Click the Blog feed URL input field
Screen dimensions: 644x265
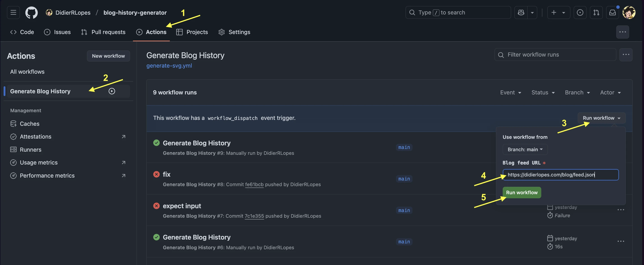point(560,174)
